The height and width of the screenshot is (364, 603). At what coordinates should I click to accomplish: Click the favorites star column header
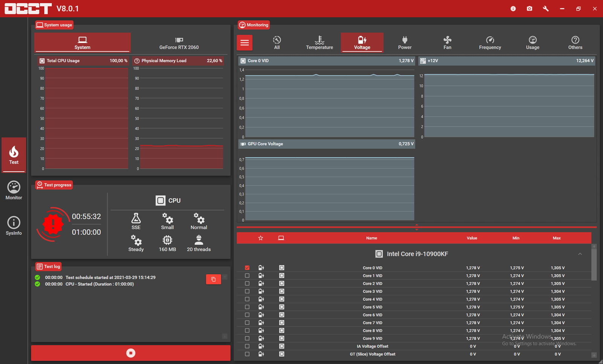(x=260, y=238)
